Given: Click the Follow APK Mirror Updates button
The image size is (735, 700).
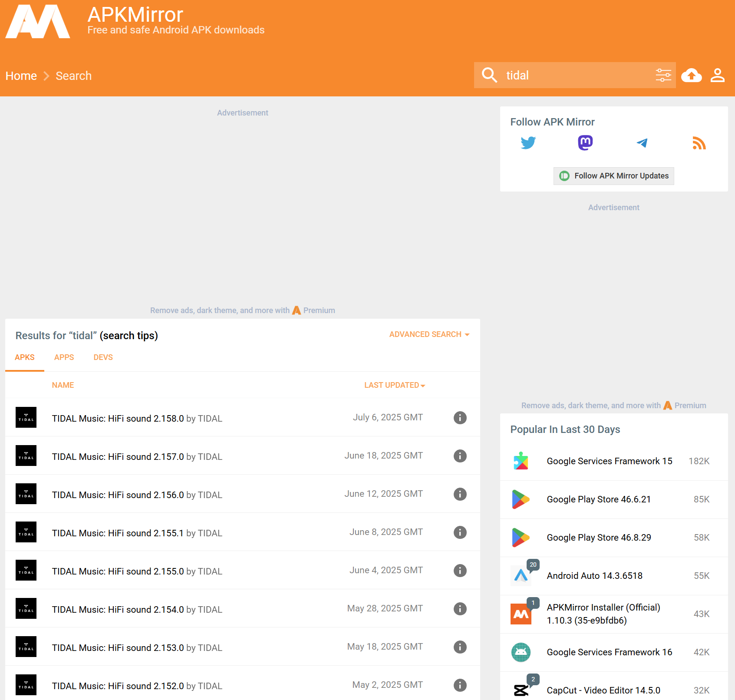Looking at the screenshot, I should (614, 176).
